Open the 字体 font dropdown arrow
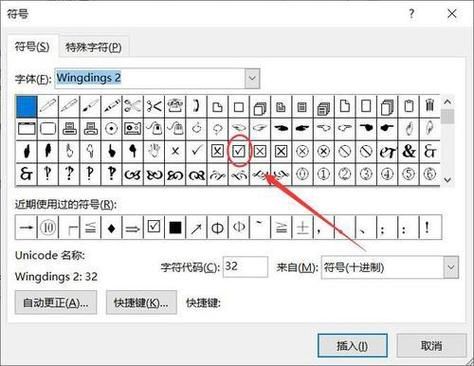The height and width of the screenshot is (366, 474). click(x=252, y=79)
